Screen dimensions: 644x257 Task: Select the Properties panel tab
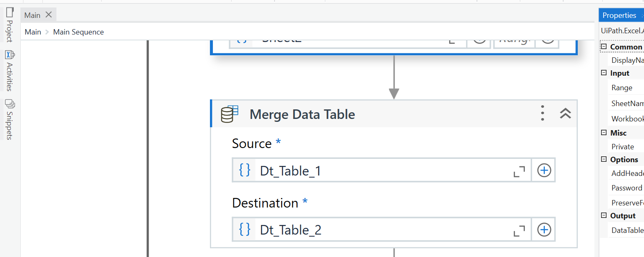click(619, 15)
